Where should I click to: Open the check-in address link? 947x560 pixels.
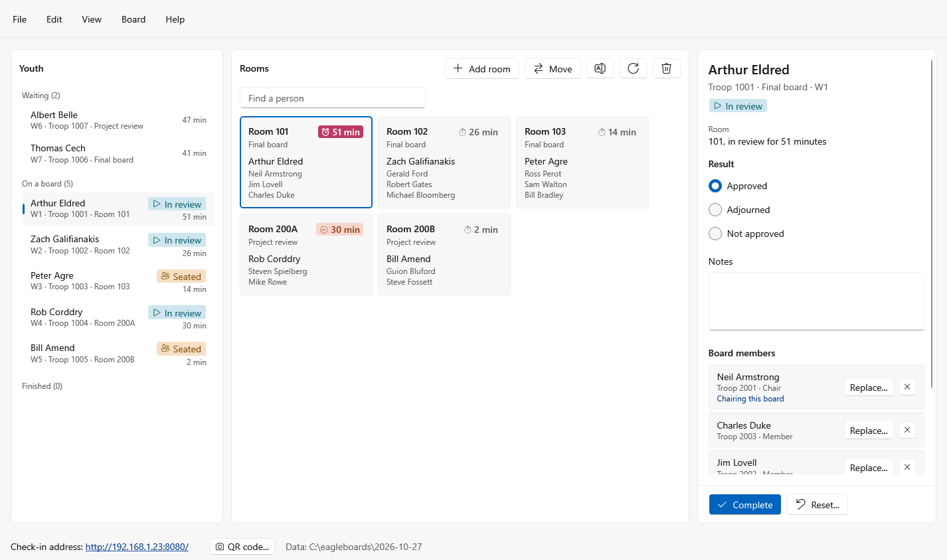pos(137,547)
